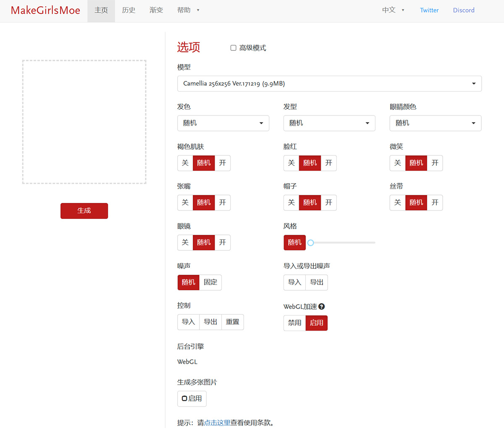The image size is (504, 439).
Task: Switch to the 渐变 tab
Action: (156, 10)
